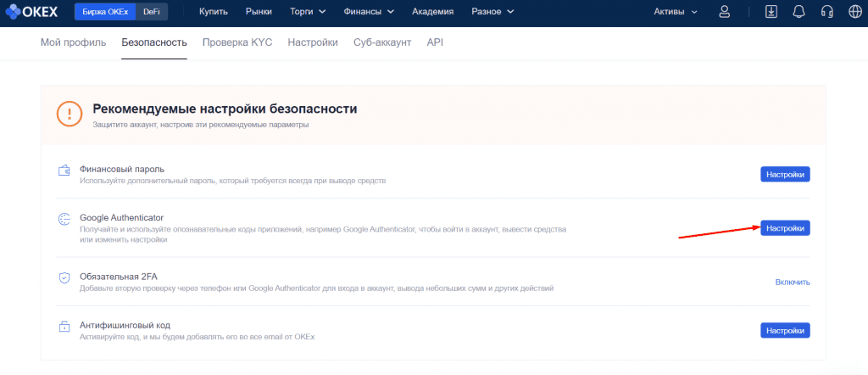Select the Безопасность tab
868x375 pixels.
[x=154, y=42]
